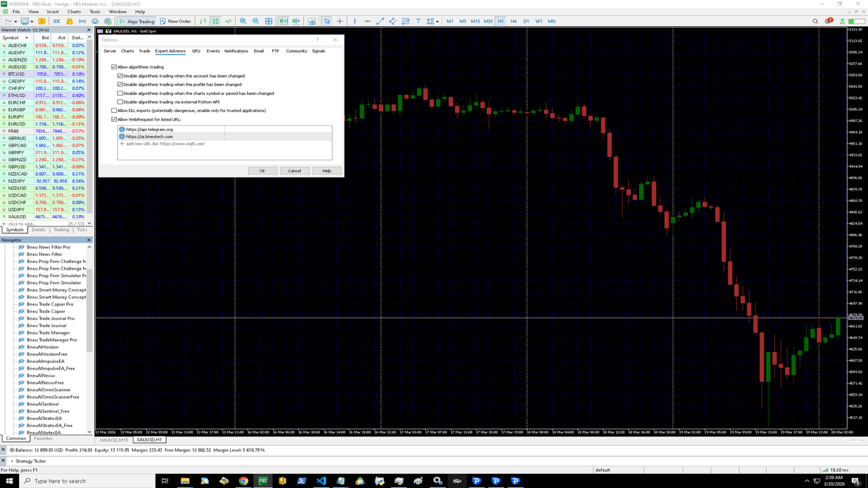Click the add new URL field

pos(165,144)
